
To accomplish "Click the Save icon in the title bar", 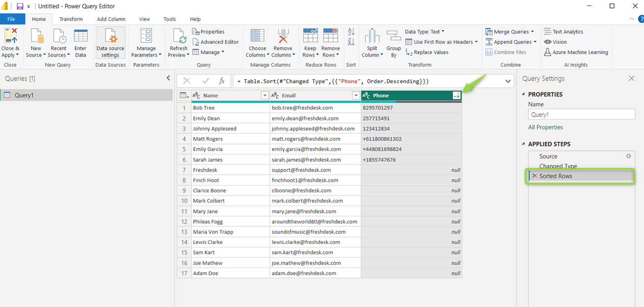I will point(20,6).
